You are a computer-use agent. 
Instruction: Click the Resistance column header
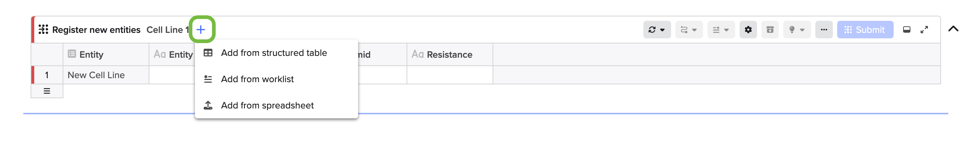tap(450, 54)
